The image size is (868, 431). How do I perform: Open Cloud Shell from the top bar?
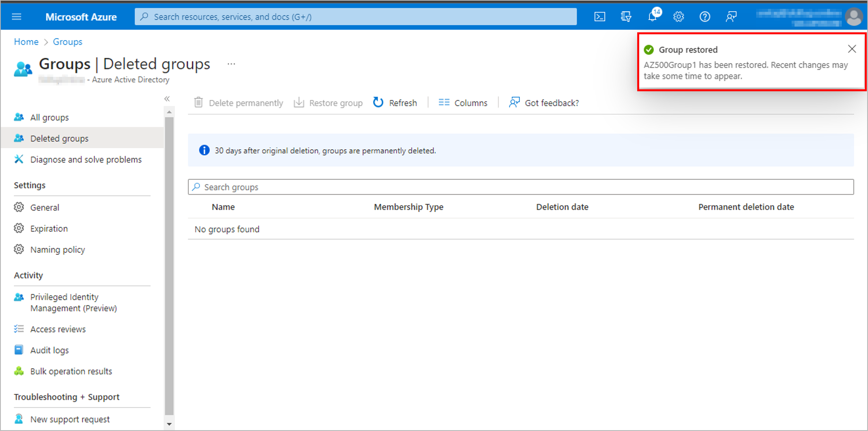[x=599, y=17]
